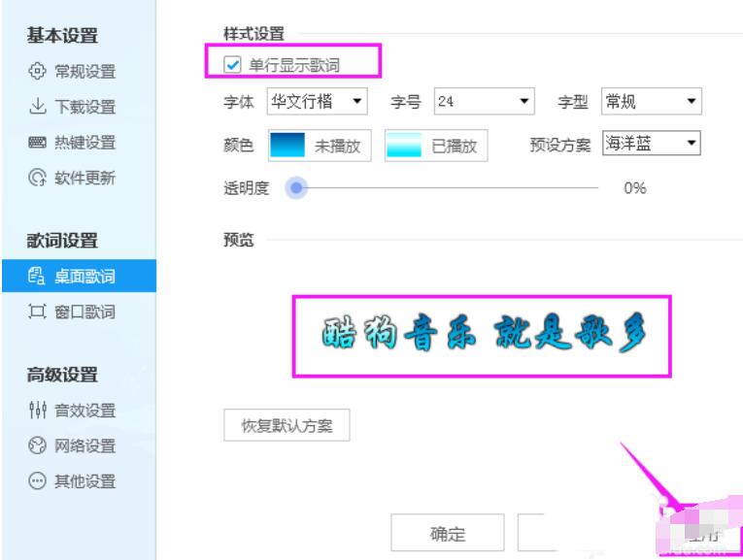
Task: Click the 基本设置 sidebar heading
Action: 62,36
